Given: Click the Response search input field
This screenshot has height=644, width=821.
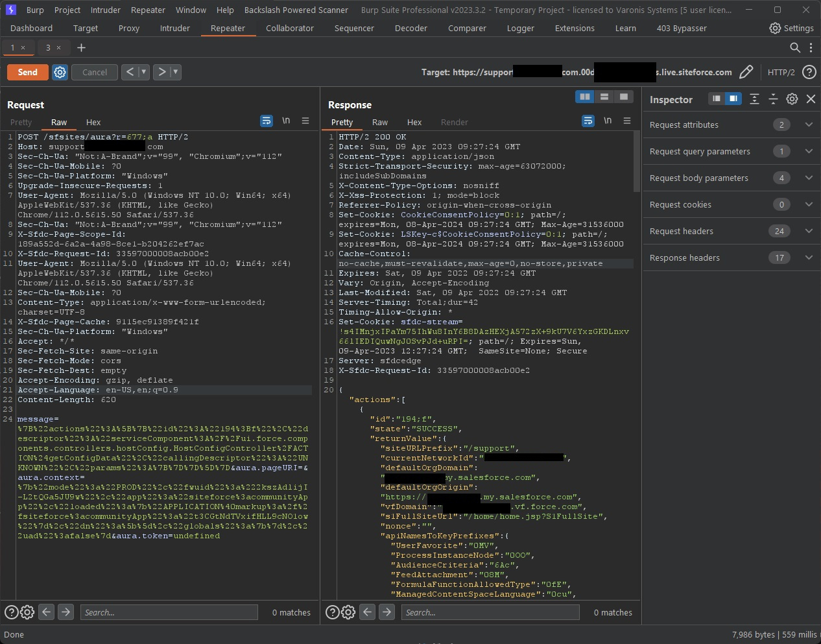Looking at the screenshot, I should 490,612.
